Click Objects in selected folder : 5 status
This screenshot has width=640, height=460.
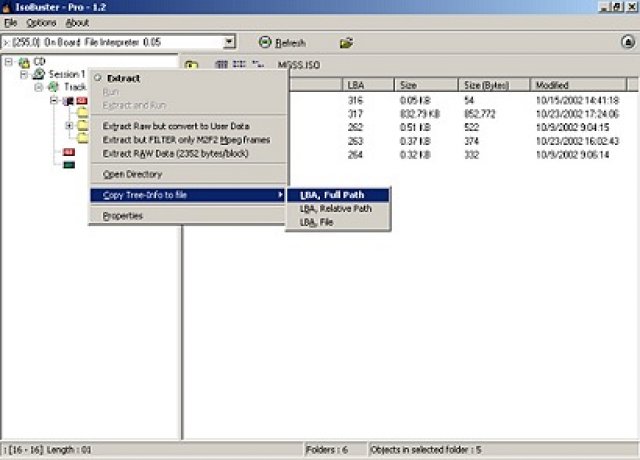(x=426, y=450)
